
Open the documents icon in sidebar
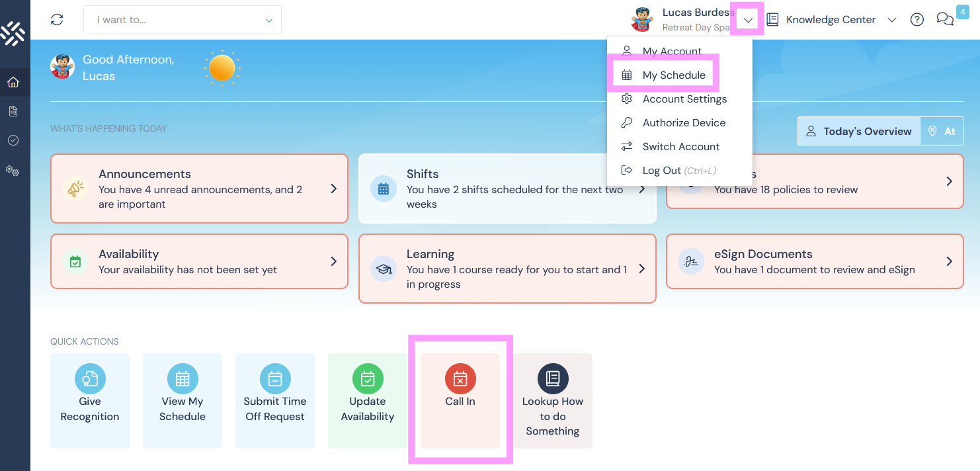point(13,111)
